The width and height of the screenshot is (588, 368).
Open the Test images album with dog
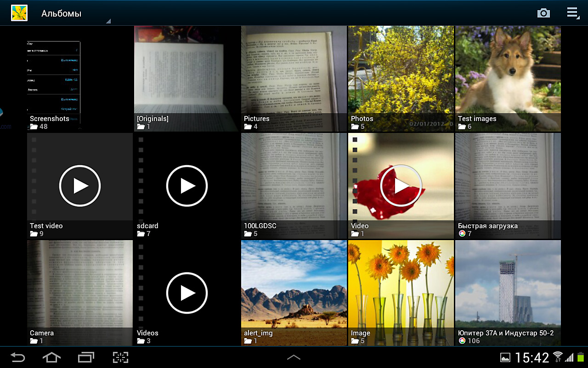[x=508, y=78]
